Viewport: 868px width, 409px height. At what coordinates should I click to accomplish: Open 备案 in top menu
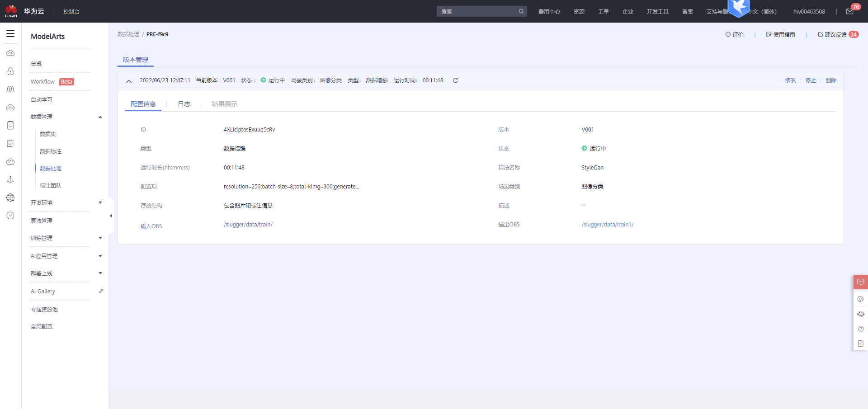[688, 12]
